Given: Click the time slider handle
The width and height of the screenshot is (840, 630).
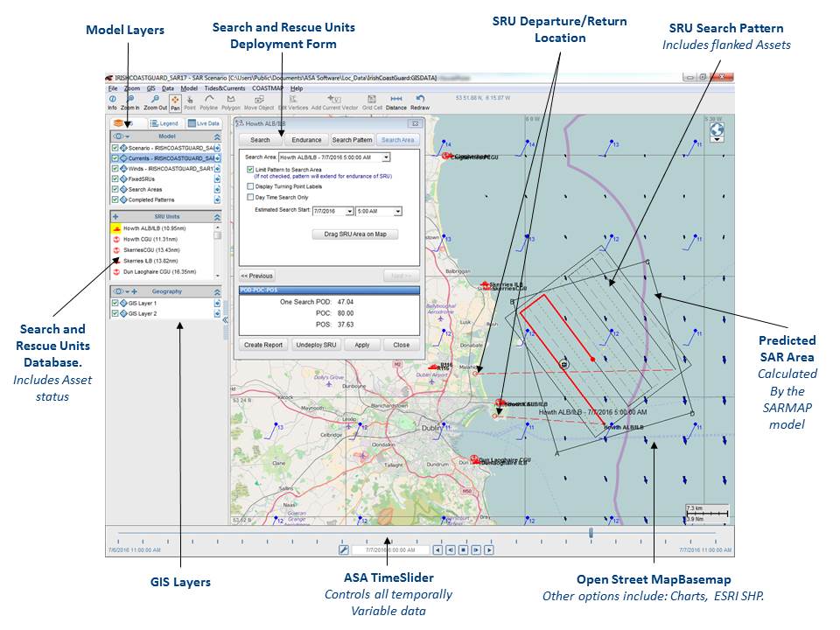Looking at the screenshot, I should (591, 533).
